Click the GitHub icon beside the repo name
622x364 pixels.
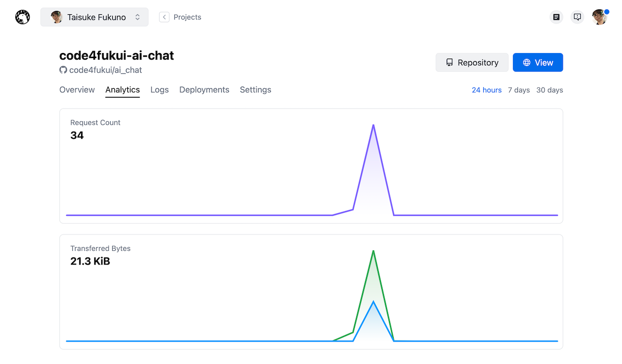click(63, 70)
